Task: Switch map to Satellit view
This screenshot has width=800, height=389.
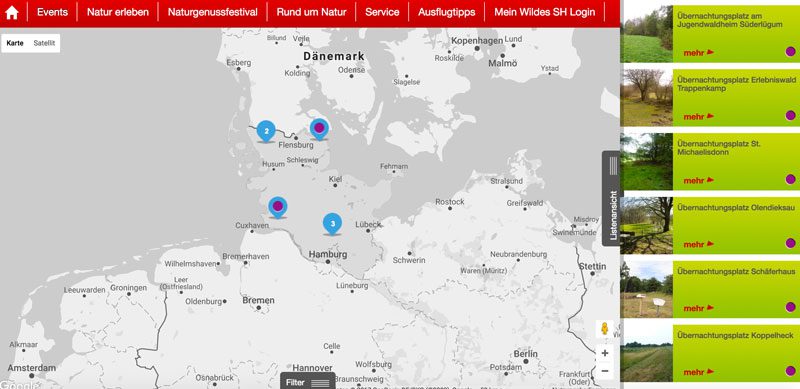Action: click(44, 43)
